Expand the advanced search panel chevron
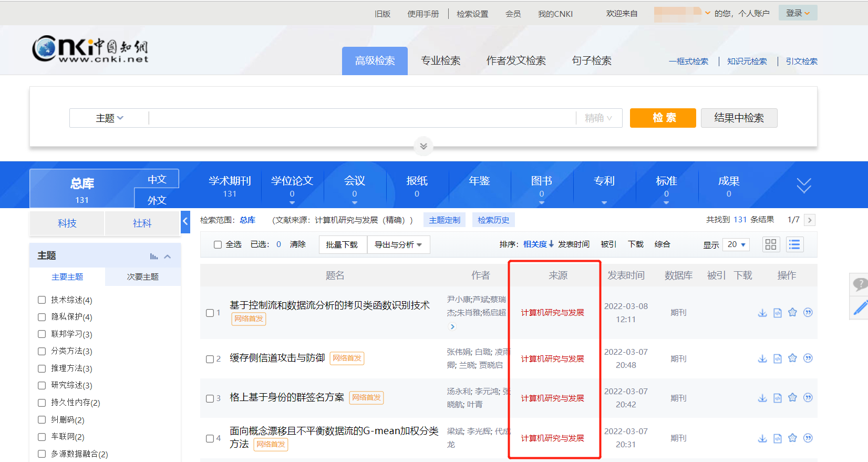The height and width of the screenshot is (462, 868). (x=423, y=146)
